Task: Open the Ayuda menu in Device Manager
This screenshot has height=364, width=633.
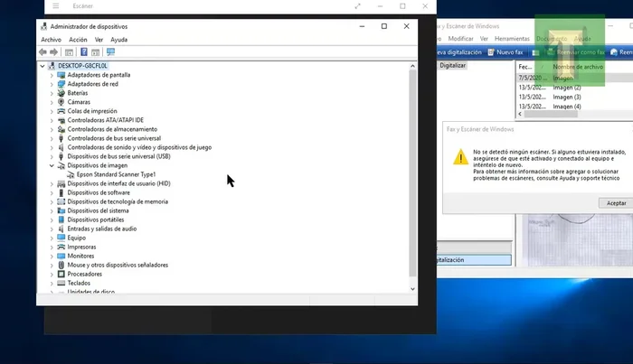Action: 118,40
